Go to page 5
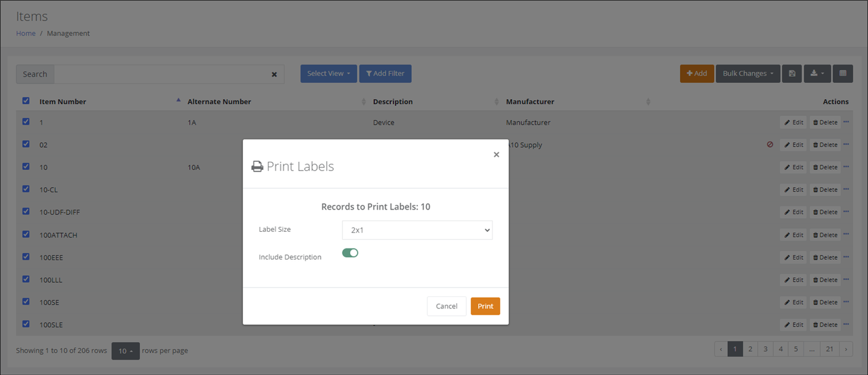This screenshot has height=375, width=868. pyautogui.click(x=797, y=349)
